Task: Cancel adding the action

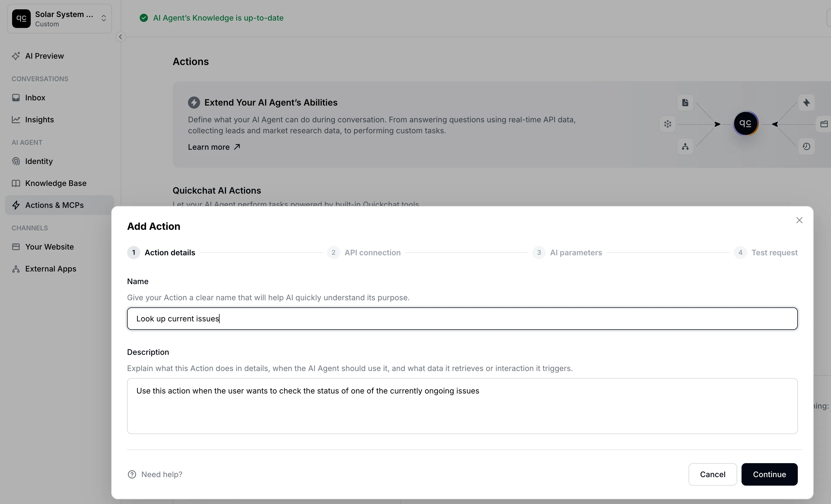Action: [712, 474]
